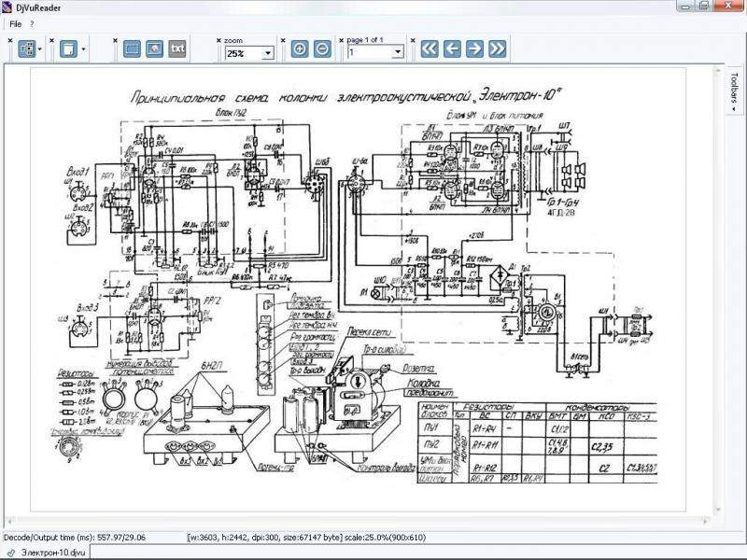This screenshot has width=747, height=560.
Task: Click the image export icon
Action: 154,49
